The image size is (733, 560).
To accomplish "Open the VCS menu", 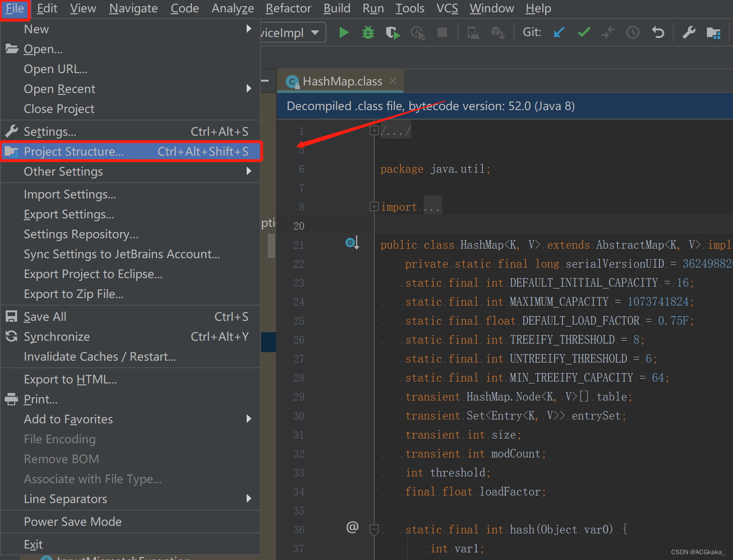I will tap(446, 8).
